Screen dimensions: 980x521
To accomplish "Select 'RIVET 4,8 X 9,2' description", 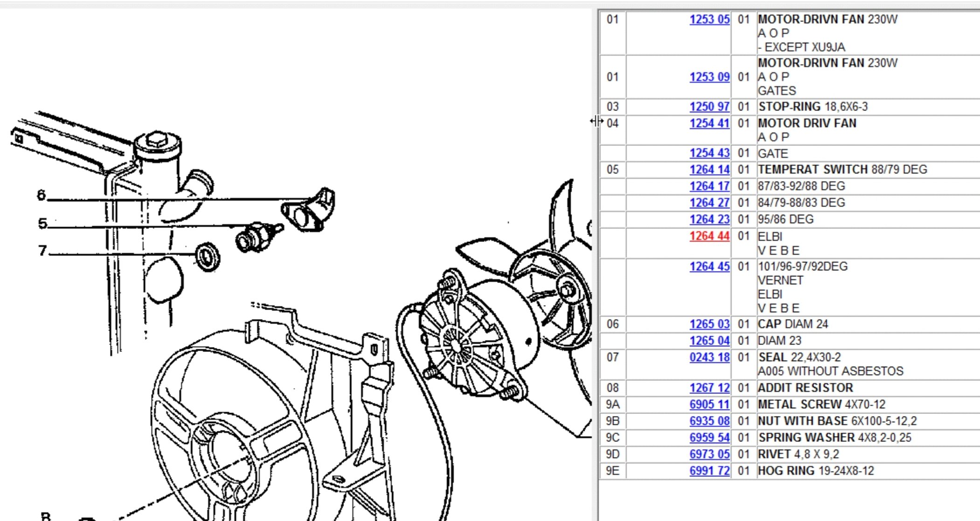I will pyautogui.click(x=799, y=454).
